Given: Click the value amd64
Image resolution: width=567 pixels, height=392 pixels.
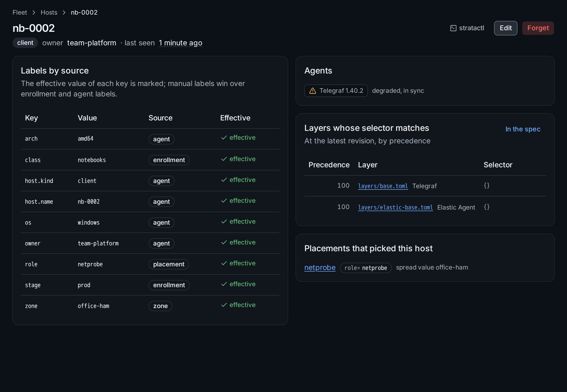Looking at the screenshot, I should click(85, 139).
